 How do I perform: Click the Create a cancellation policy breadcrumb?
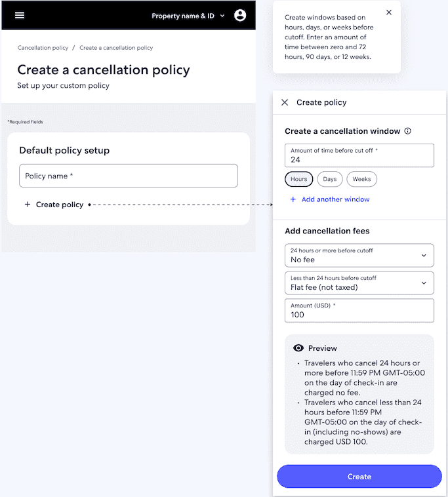(116, 48)
